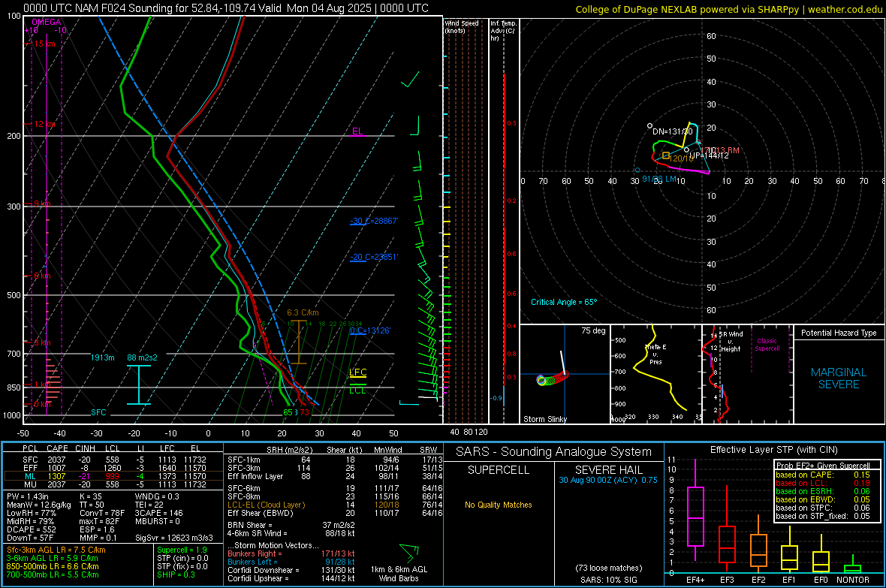
Task: Click the No Quality Matches supercell text
Action: pyautogui.click(x=499, y=505)
